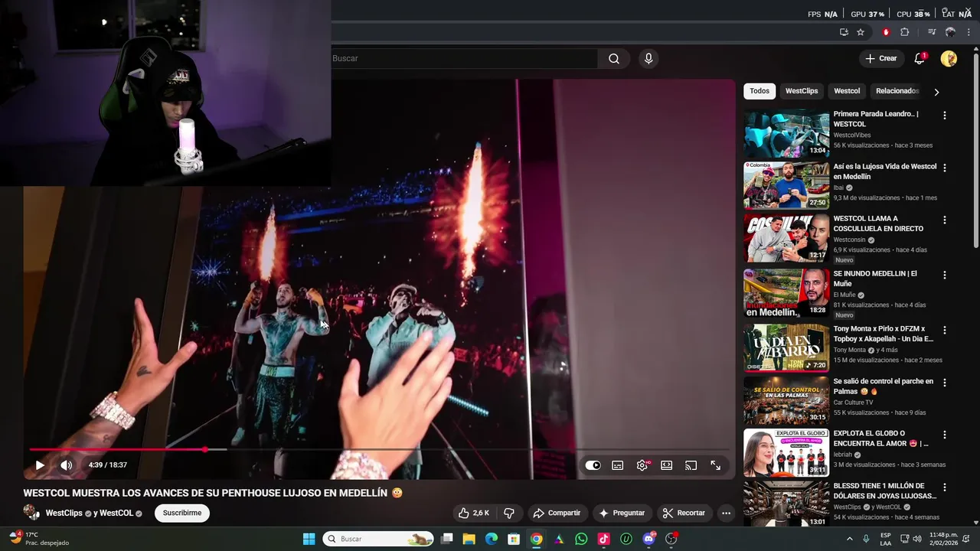Open YouTube notifications bell
This screenshot has width=980, height=551.
(x=920, y=59)
